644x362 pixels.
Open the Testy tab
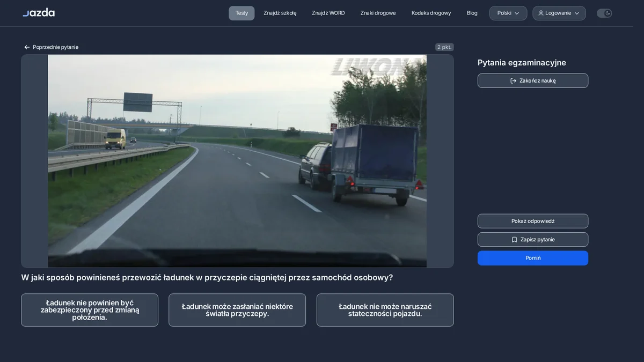click(x=241, y=13)
